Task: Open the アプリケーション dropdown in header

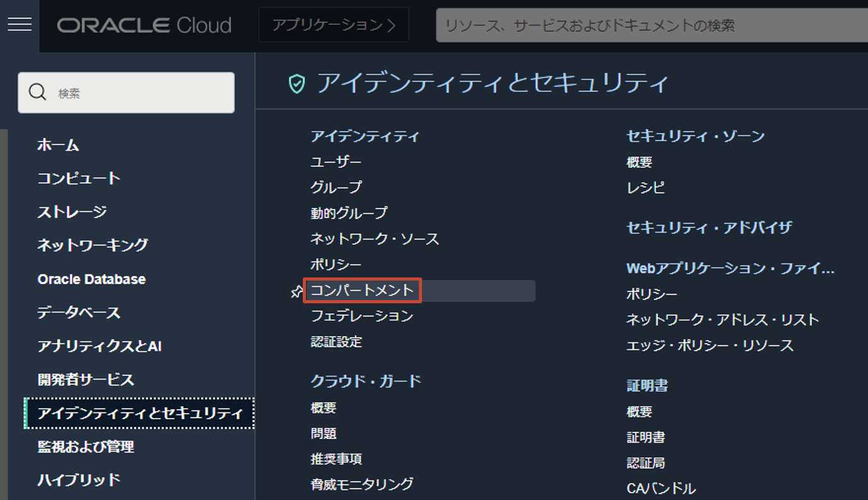Action: (334, 25)
